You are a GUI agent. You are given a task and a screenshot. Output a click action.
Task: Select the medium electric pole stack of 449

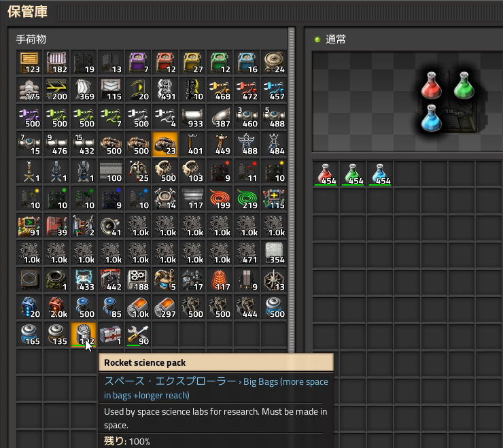[x=220, y=144]
